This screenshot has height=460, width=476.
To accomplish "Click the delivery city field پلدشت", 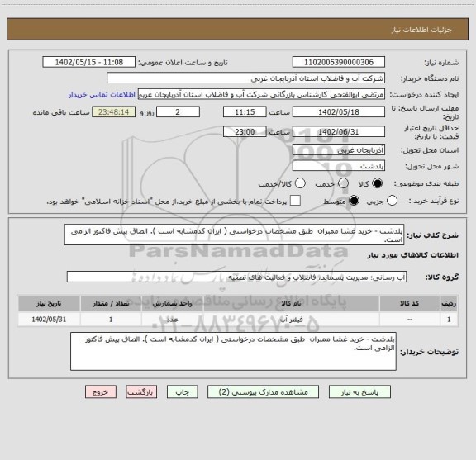I will click(339, 166).
